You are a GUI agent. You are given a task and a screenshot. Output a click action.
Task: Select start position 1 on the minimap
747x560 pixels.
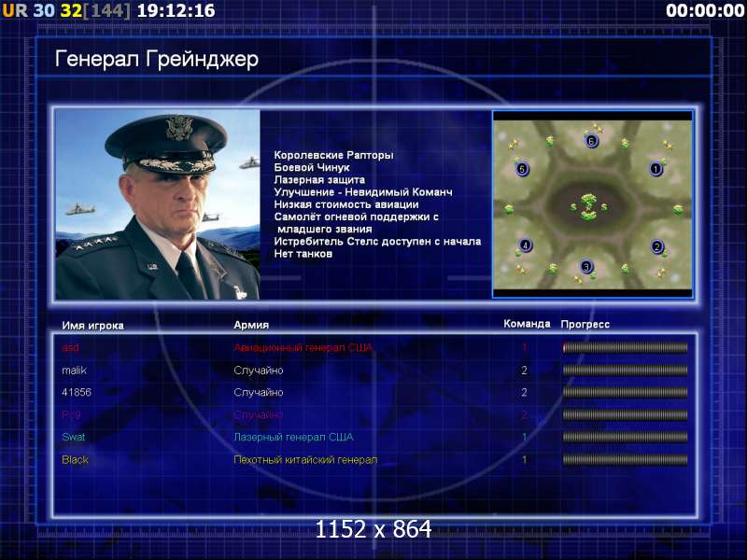656,169
